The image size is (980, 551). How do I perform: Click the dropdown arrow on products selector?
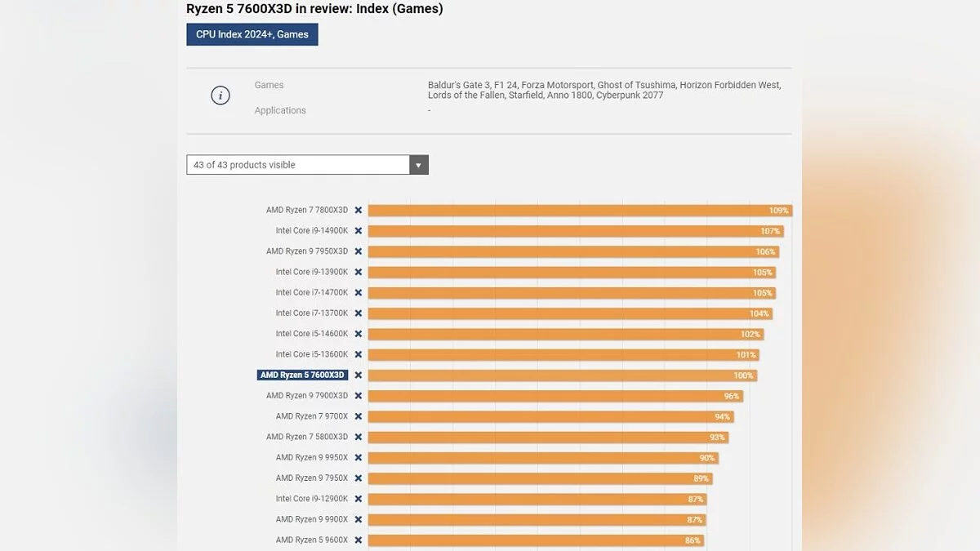418,165
